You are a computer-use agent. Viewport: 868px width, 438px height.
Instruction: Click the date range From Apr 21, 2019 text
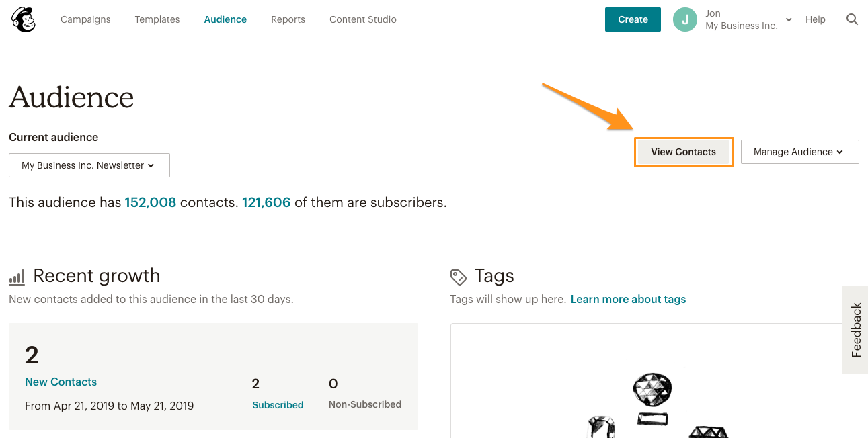110,406
